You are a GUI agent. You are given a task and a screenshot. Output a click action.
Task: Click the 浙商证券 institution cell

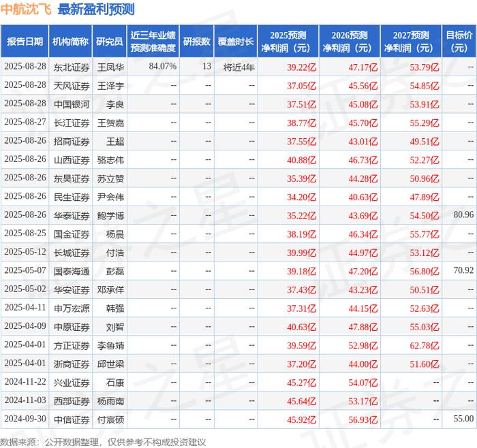(x=72, y=364)
